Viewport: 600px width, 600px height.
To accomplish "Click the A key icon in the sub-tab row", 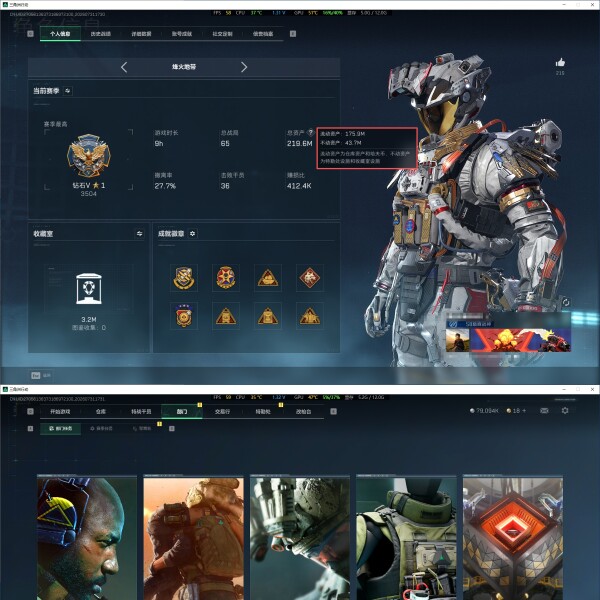I will pyautogui.click(x=30, y=429).
